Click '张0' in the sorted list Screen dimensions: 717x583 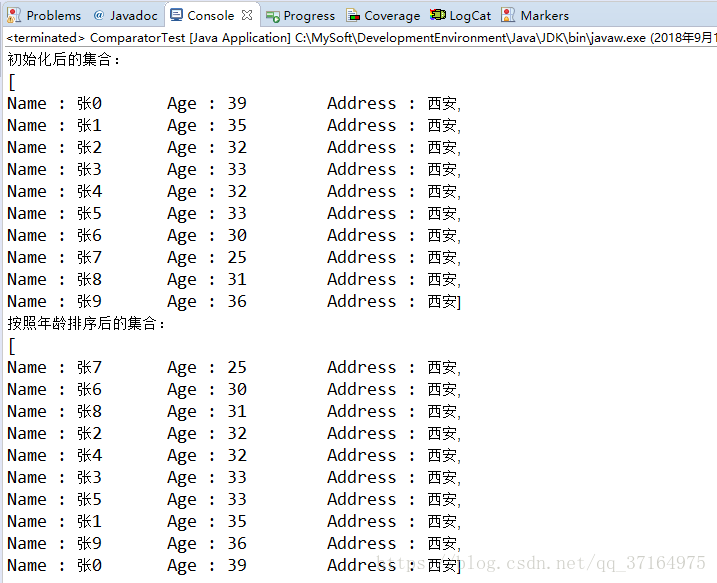[x=89, y=565]
